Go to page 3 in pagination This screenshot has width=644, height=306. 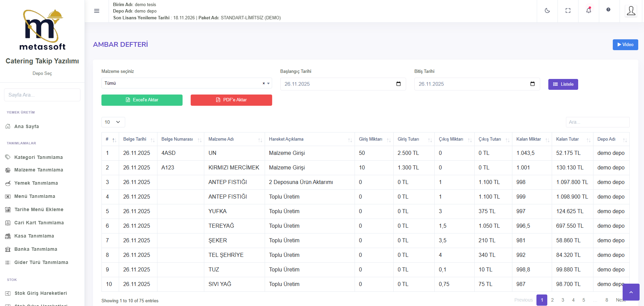(x=563, y=300)
